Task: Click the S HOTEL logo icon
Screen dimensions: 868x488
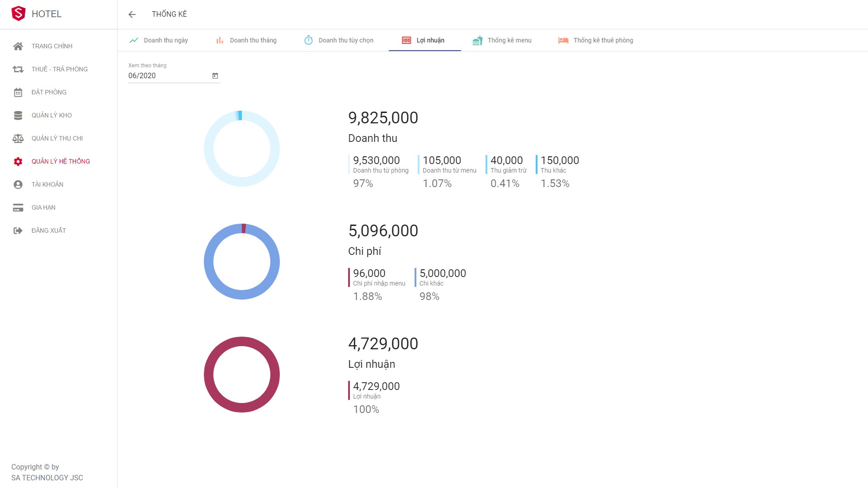Action: coord(18,14)
